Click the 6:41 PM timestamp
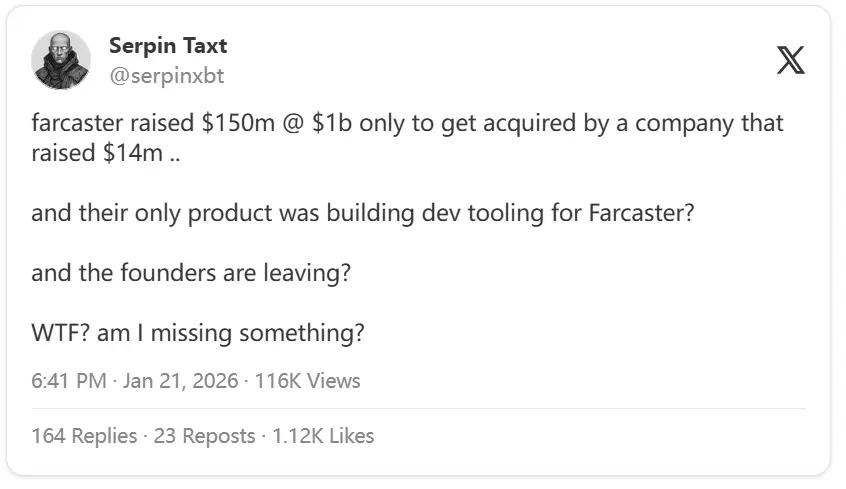The width and height of the screenshot is (846, 489). (x=68, y=380)
